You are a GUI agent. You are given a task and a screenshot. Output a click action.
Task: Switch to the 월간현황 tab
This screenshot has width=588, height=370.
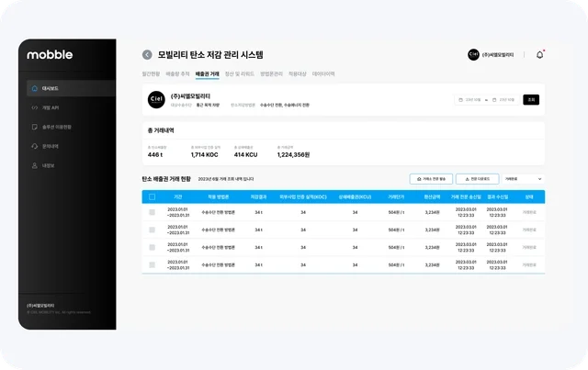151,73
